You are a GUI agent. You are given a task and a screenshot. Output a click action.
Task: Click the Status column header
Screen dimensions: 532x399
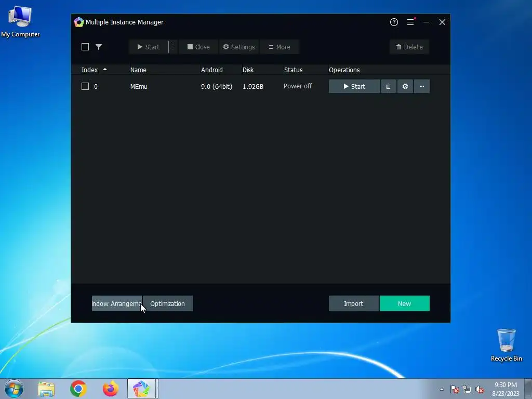[x=293, y=70]
